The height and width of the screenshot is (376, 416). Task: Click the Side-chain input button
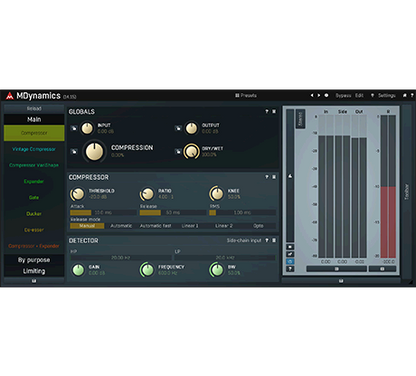pos(244,240)
